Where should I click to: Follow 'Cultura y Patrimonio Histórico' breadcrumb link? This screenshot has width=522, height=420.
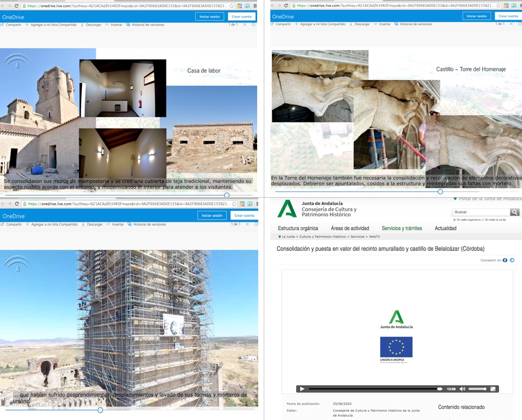[x=322, y=237]
